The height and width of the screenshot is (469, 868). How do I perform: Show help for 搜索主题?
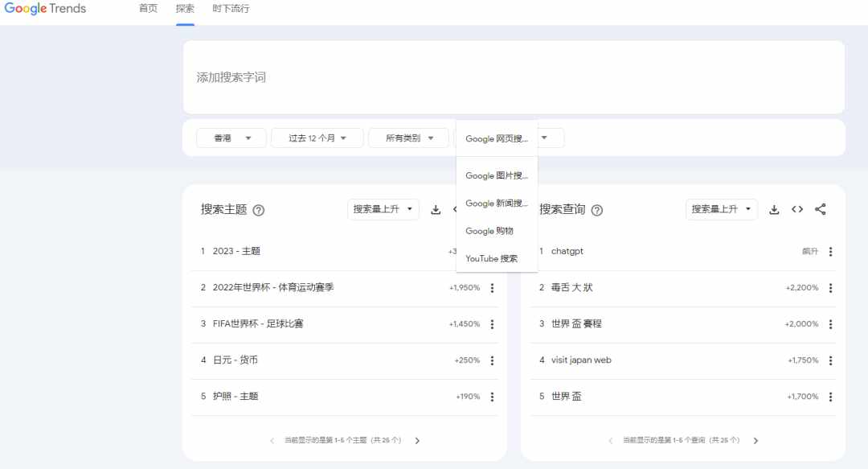259,210
